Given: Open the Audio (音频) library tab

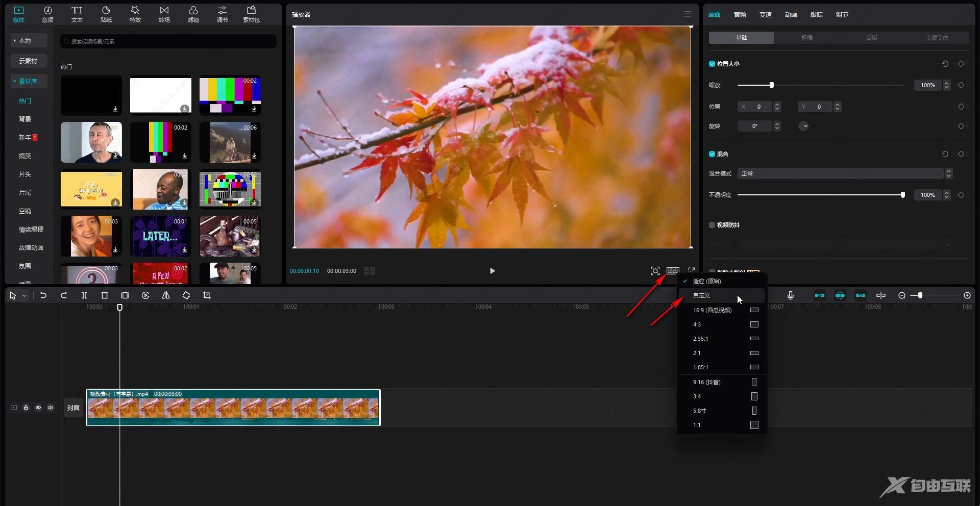Looking at the screenshot, I should pos(47,14).
